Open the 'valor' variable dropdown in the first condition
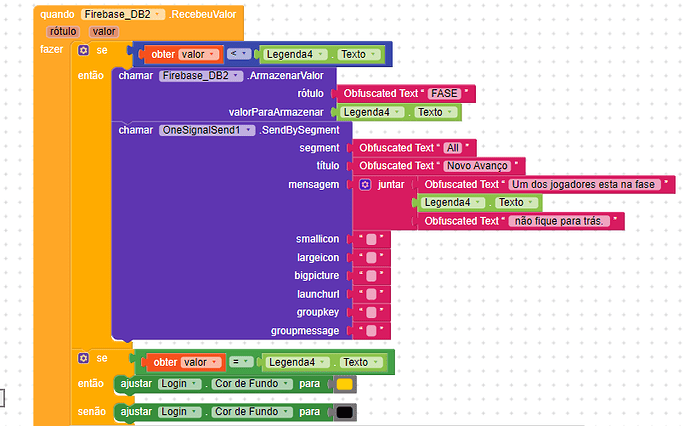The image size is (690, 426). (x=198, y=55)
